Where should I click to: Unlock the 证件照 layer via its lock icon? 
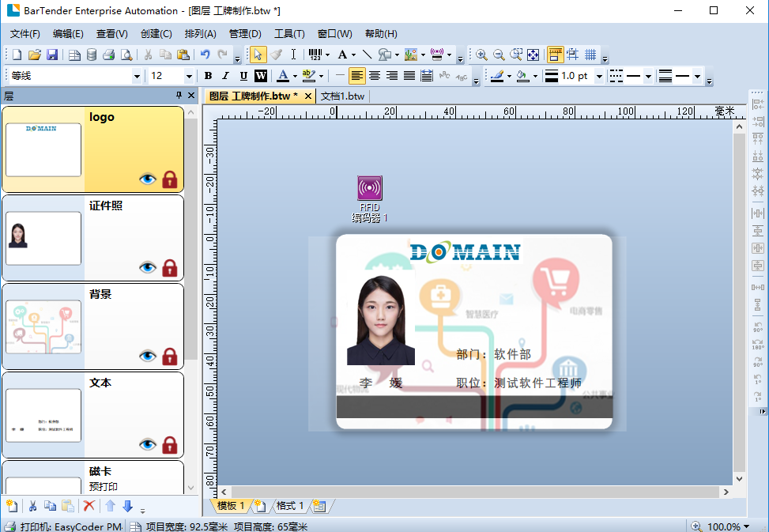pyautogui.click(x=169, y=268)
